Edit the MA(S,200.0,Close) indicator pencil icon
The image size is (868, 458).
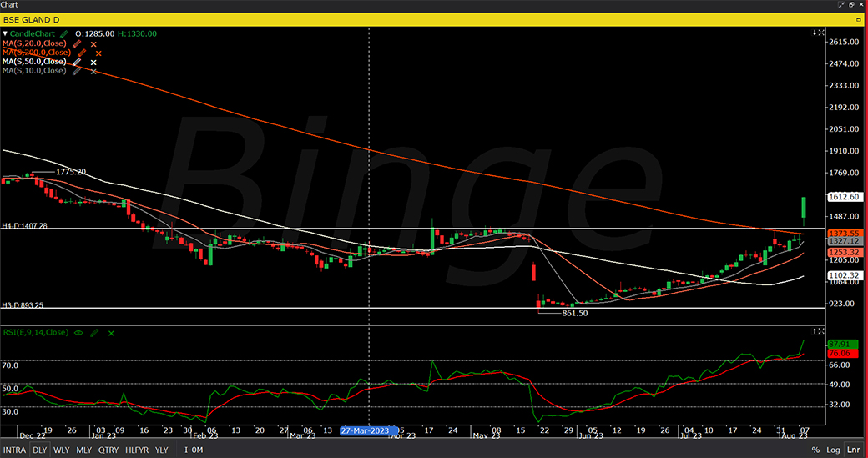[x=82, y=53]
